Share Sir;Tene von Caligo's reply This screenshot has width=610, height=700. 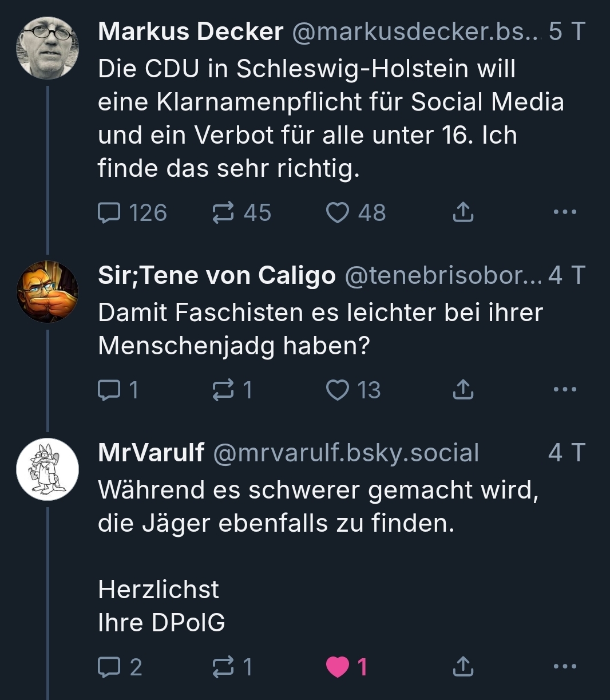point(463,390)
